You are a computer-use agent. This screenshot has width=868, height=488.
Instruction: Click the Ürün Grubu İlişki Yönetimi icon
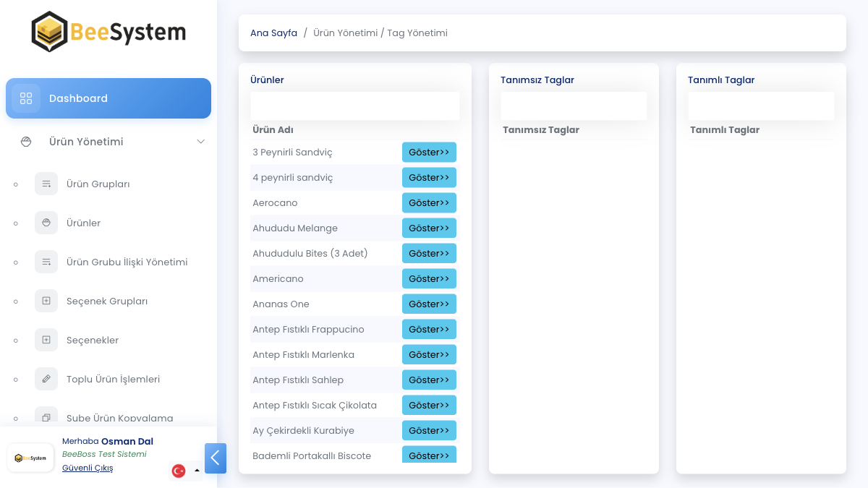tap(46, 262)
